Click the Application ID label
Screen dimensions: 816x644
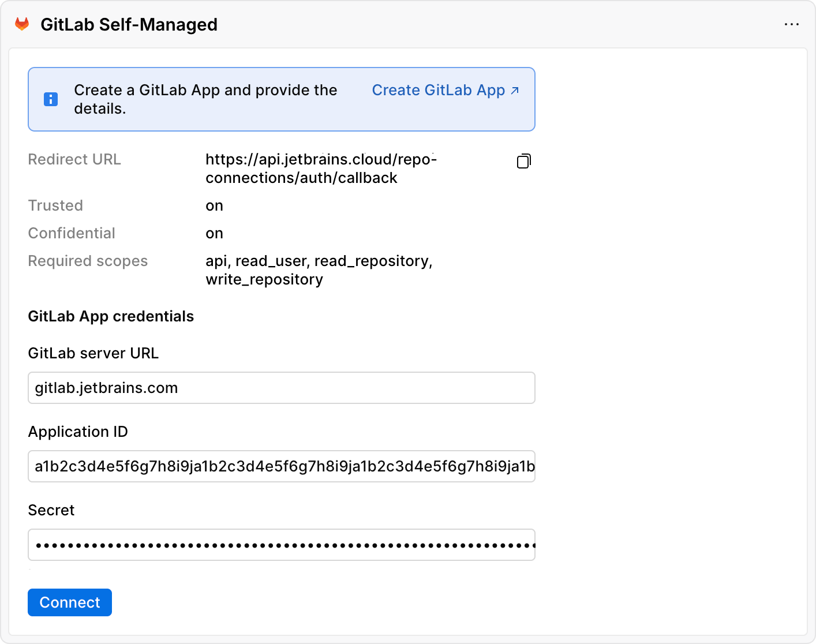click(78, 432)
